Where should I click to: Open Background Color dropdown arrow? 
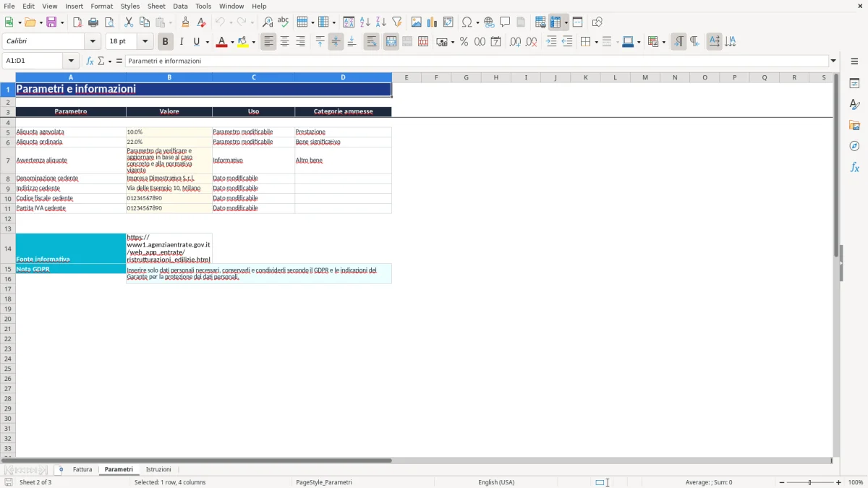click(x=254, y=42)
